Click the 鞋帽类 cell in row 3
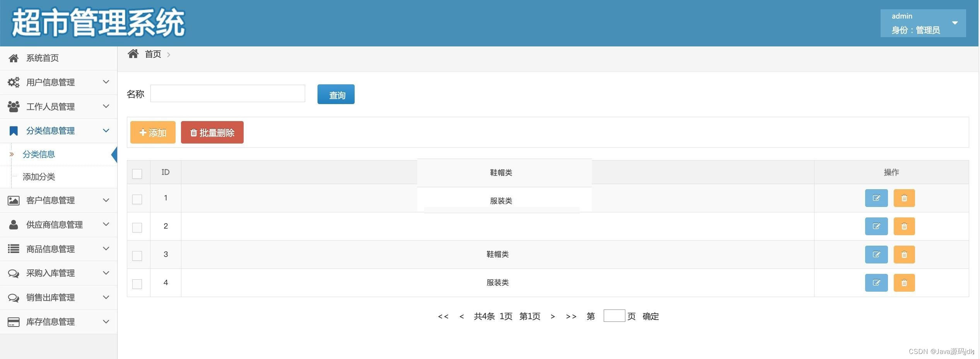Screen dimensions: 980x359 coord(497,255)
